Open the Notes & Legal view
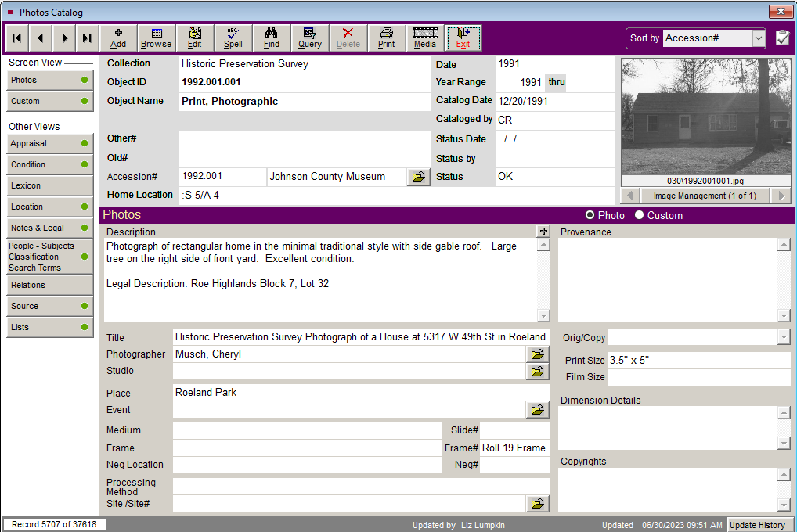This screenshot has height=532, width=797. point(50,228)
